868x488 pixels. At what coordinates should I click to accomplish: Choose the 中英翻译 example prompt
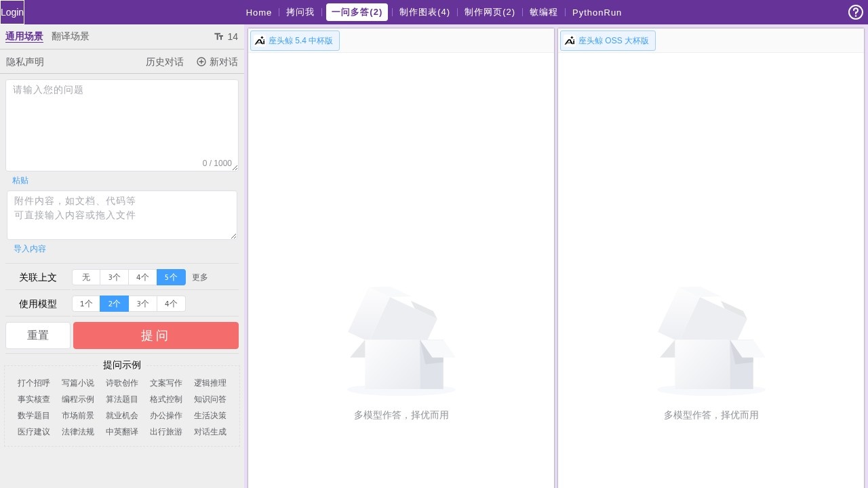[122, 432]
